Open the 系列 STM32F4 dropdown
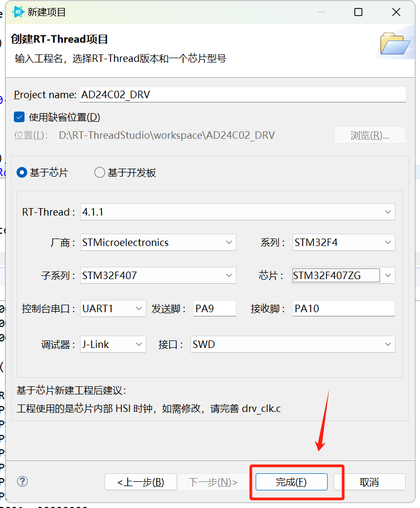420x508 pixels. coord(344,242)
